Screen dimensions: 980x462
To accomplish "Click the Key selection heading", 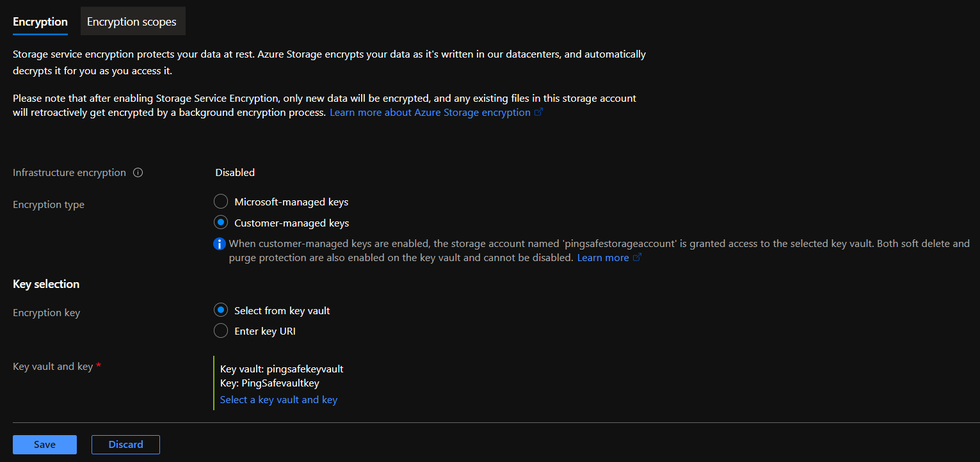I will point(46,284).
